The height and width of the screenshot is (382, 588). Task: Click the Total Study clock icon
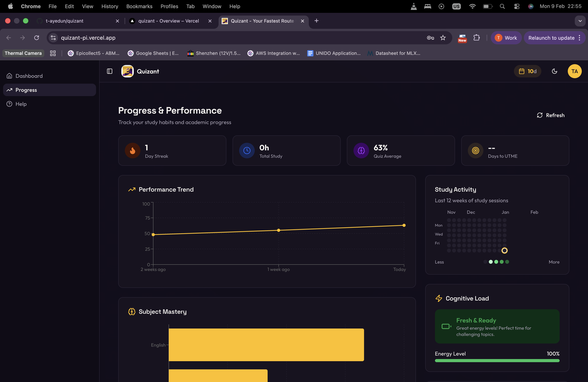[x=247, y=151]
